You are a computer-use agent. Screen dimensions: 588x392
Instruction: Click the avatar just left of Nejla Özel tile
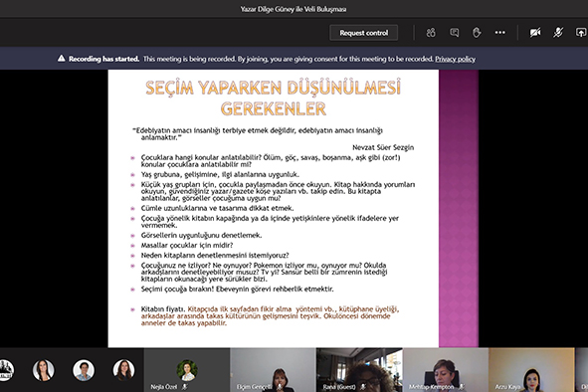(123, 370)
